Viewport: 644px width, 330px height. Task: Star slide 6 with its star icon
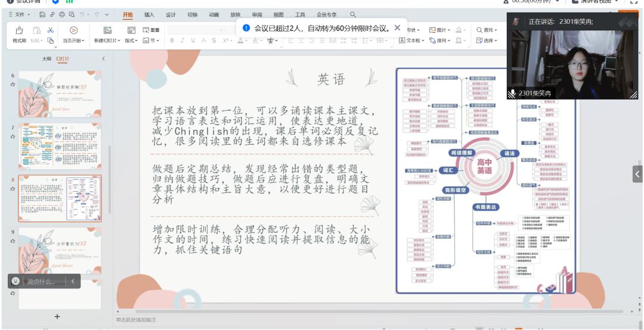(x=13, y=84)
